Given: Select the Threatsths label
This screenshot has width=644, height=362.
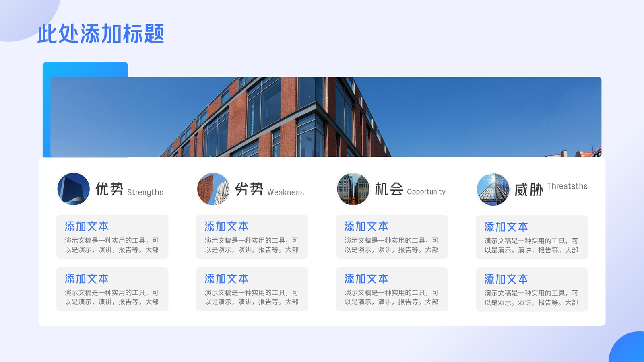Looking at the screenshot, I should tap(567, 186).
